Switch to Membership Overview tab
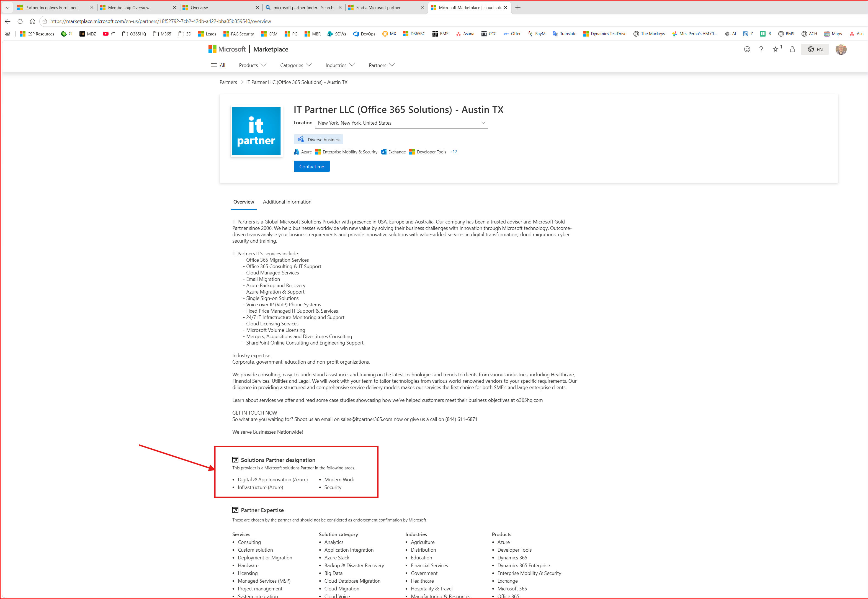Image resolution: width=868 pixels, height=599 pixels. (138, 7)
